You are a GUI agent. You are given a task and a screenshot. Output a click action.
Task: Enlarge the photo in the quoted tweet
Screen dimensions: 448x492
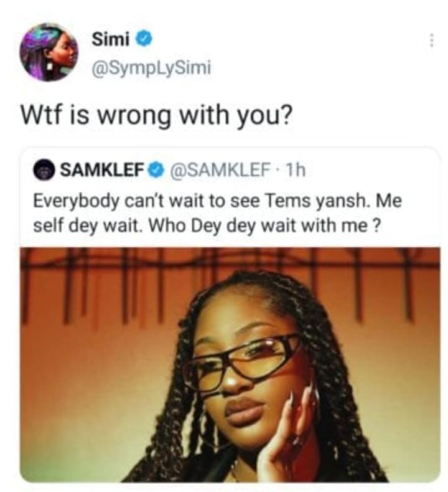pyautogui.click(x=230, y=364)
